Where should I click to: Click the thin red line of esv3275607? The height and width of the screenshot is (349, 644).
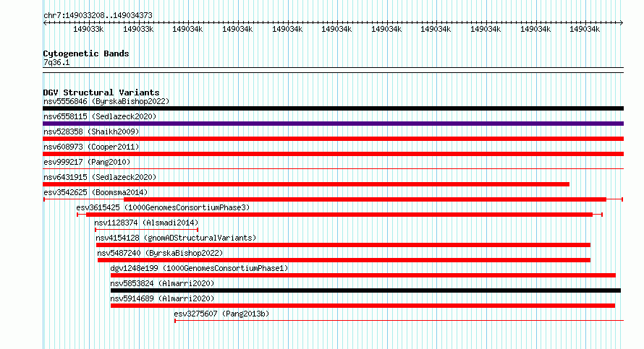tap(399, 321)
